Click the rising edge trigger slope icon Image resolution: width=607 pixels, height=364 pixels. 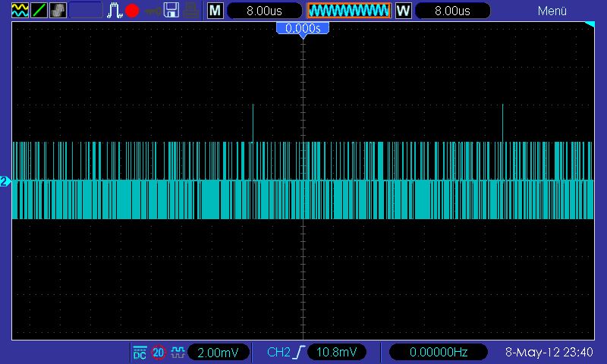coord(298,352)
